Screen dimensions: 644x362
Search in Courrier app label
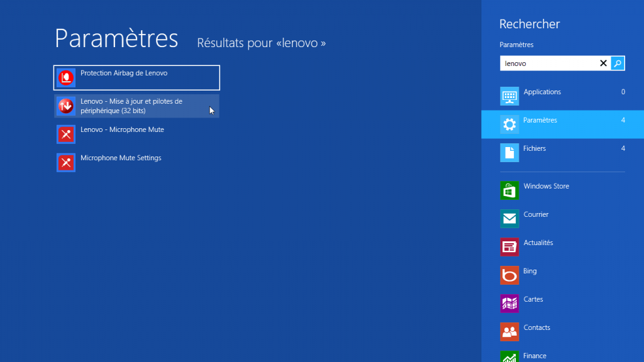tap(536, 215)
